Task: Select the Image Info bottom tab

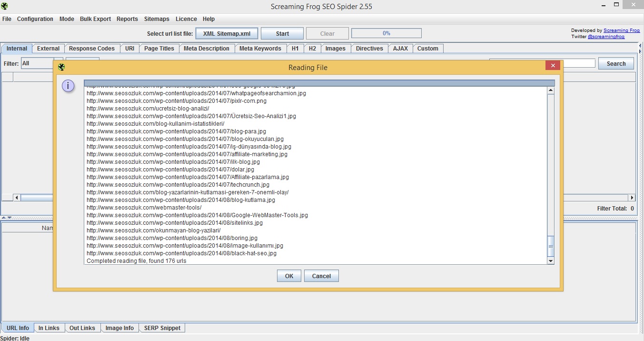Action: [x=120, y=328]
